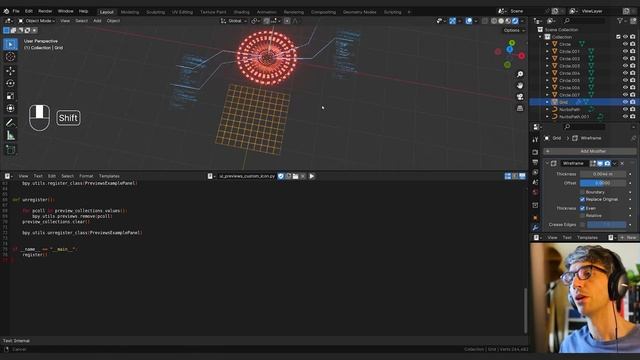This screenshot has height=360, width=640.
Task: Remove the Wireframe modifier with the X
Action: click(x=622, y=163)
